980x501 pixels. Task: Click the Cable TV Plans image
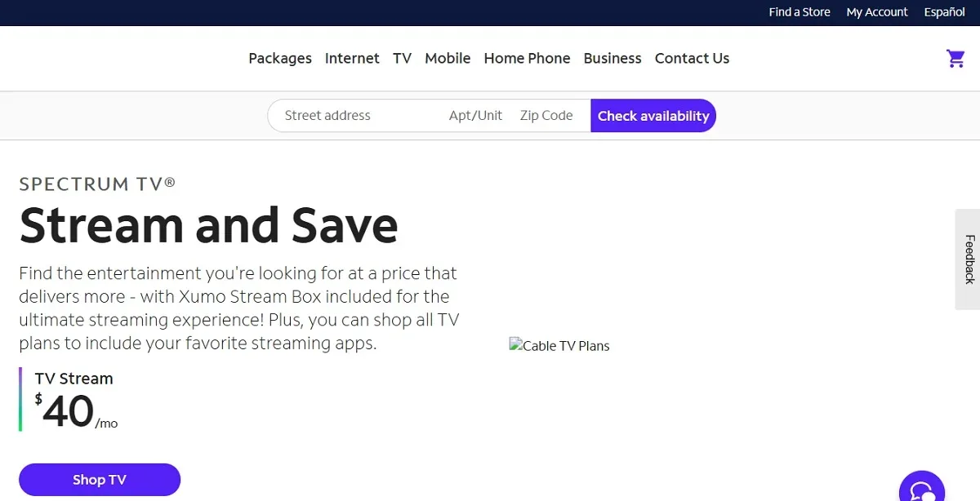pos(559,345)
